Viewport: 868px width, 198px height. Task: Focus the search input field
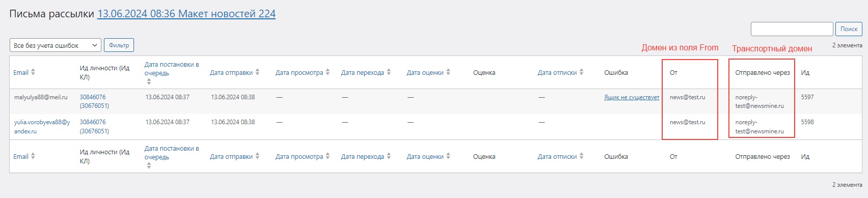(x=792, y=29)
